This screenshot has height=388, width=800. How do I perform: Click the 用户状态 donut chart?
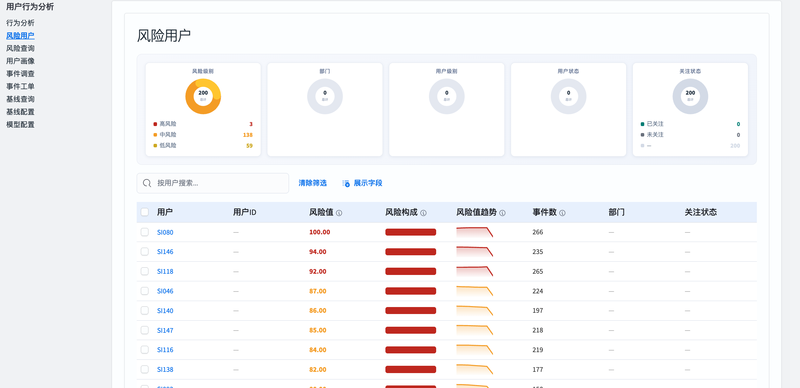pyautogui.click(x=568, y=96)
